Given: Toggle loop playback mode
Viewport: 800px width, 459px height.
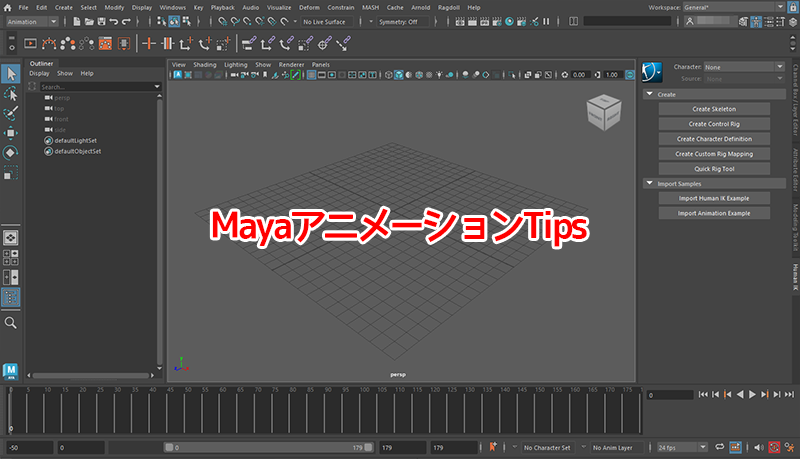Looking at the screenshot, I should coord(719,447).
